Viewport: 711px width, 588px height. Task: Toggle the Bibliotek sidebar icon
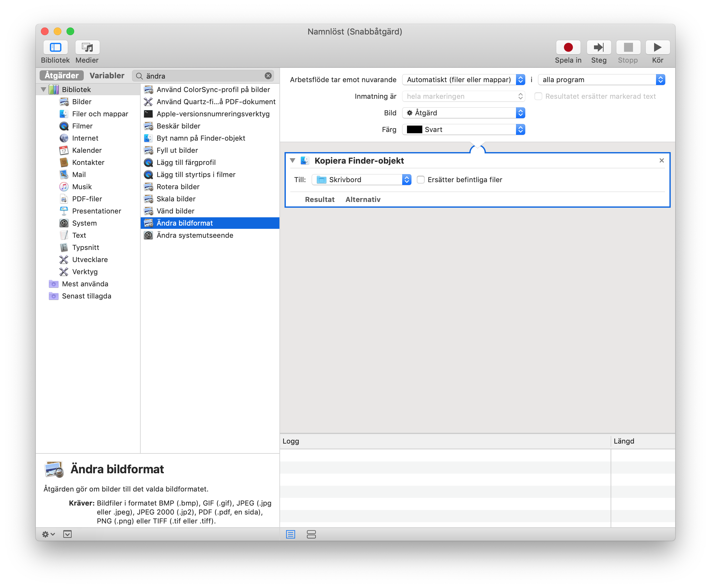point(55,47)
